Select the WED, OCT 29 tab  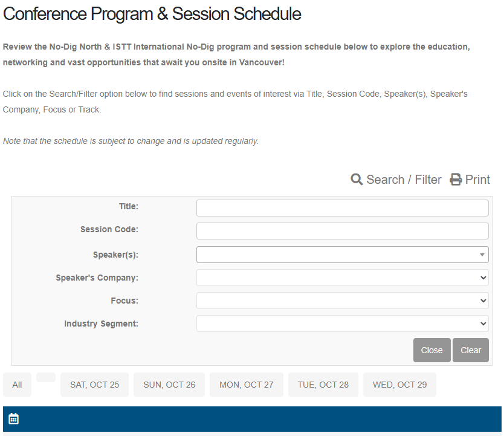pos(399,385)
